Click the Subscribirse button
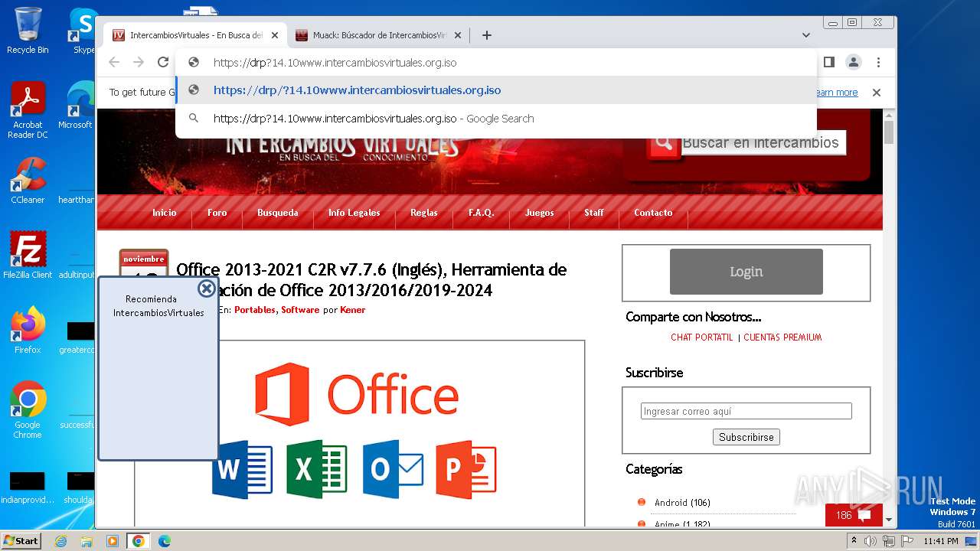Image resolution: width=980 pixels, height=551 pixels. coord(746,437)
